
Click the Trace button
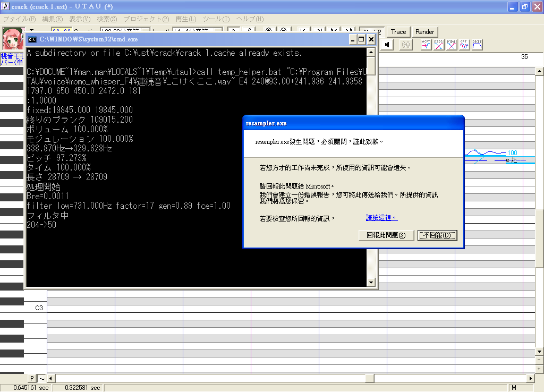pyautogui.click(x=398, y=32)
